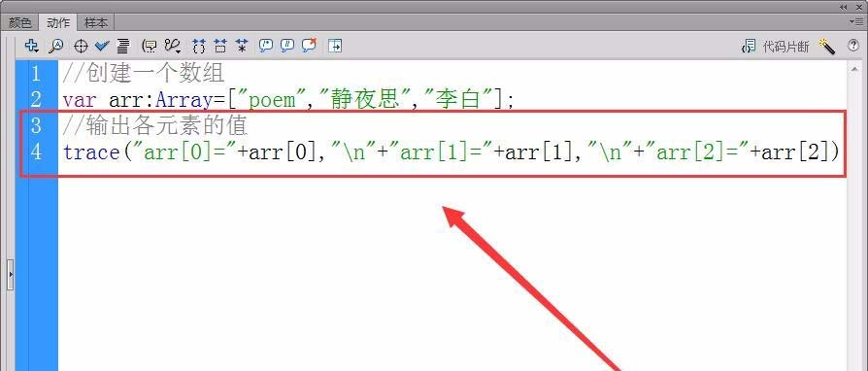Select the 动作 tab

click(x=58, y=22)
